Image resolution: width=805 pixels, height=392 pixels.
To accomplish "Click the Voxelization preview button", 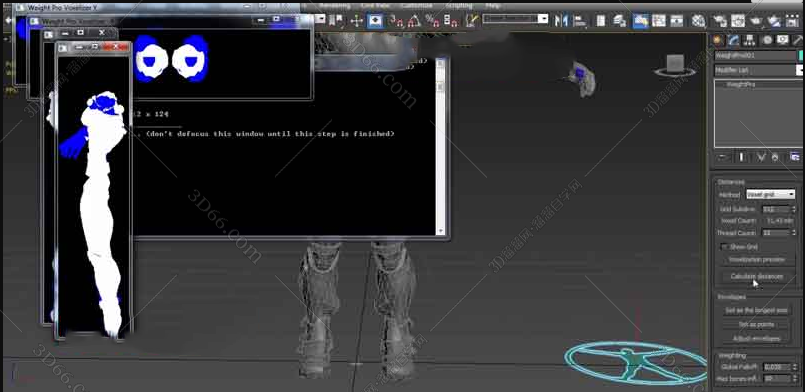I will [x=757, y=260].
